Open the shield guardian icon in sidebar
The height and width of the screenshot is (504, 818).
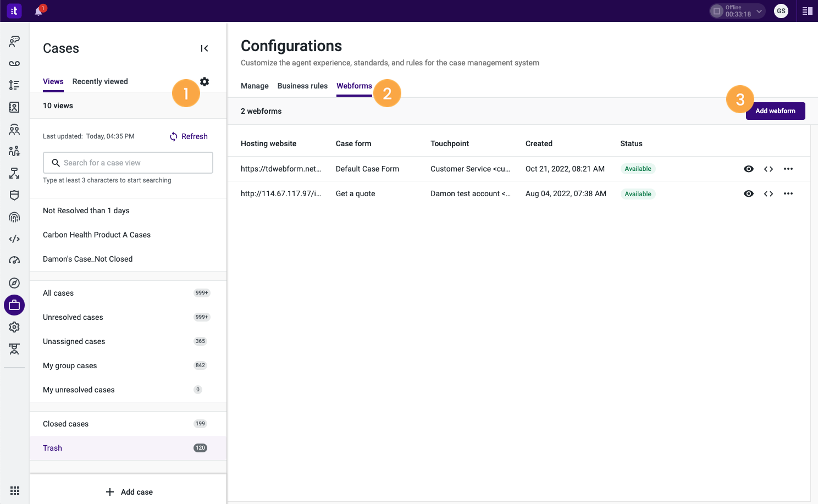point(14,195)
